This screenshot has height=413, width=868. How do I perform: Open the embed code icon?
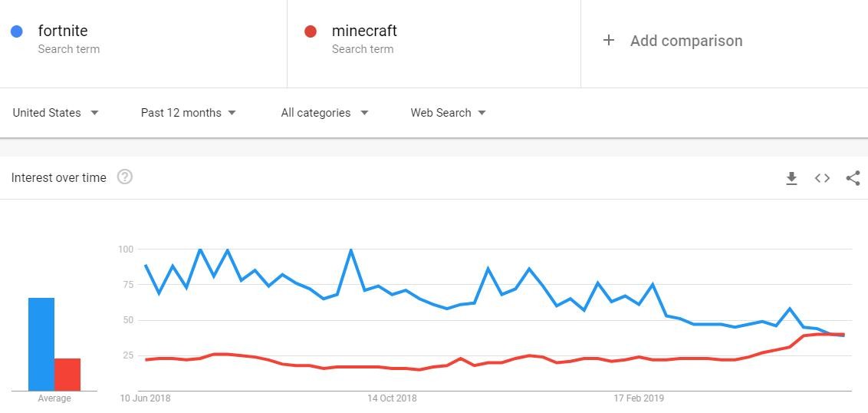click(822, 178)
